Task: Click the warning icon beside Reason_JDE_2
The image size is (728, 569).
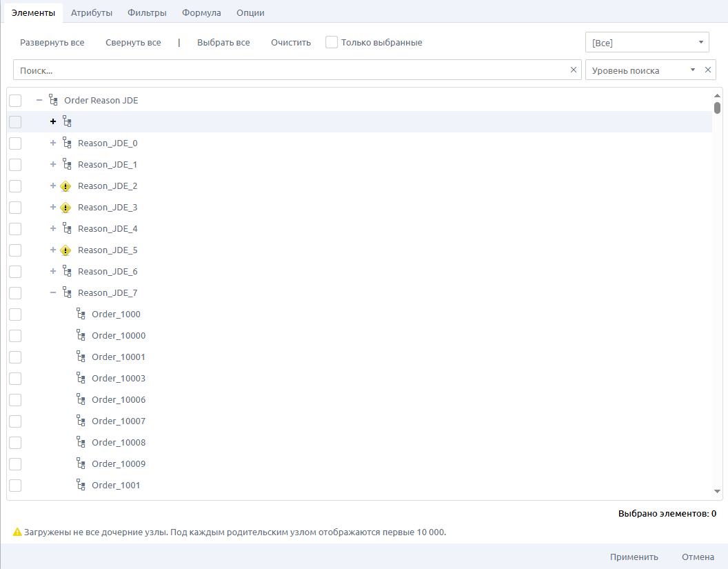Action: click(x=66, y=186)
